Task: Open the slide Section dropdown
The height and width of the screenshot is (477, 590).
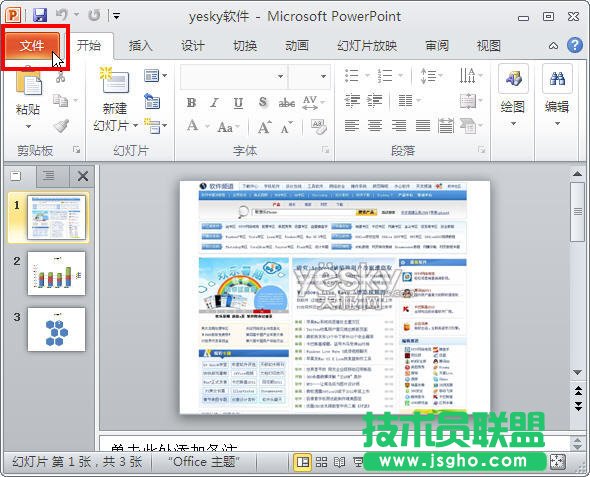Action: coord(155,126)
